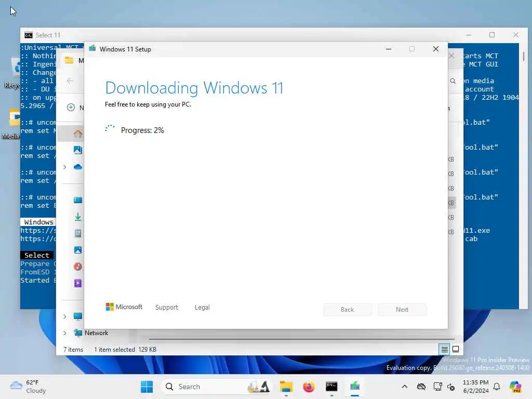The width and height of the screenshot is (532, 399).
Task: Click the taskbar Search box
Action: point(216,387)
